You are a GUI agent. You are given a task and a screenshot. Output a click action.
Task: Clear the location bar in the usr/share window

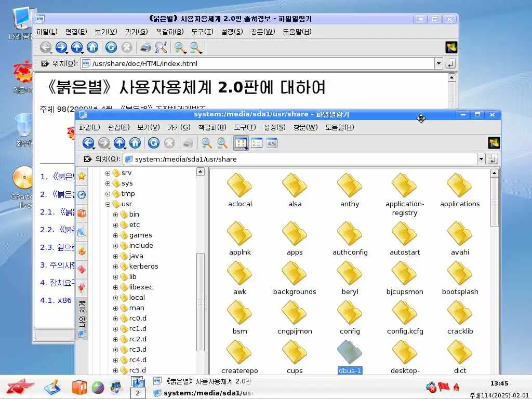click(87, 159)
